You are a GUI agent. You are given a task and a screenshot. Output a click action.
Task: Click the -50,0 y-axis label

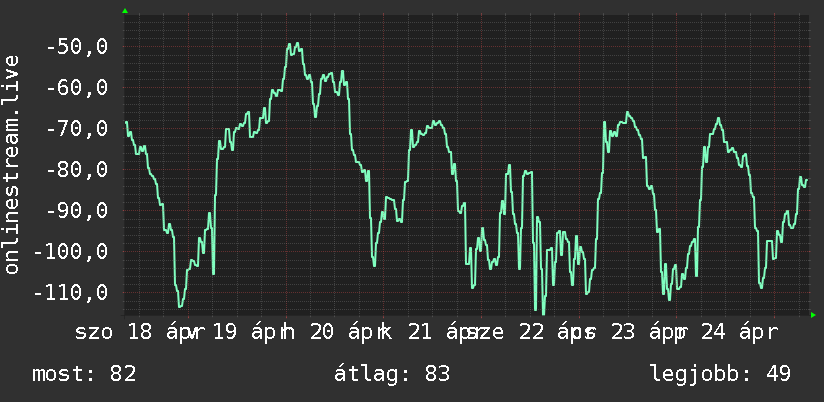(77, 47)
